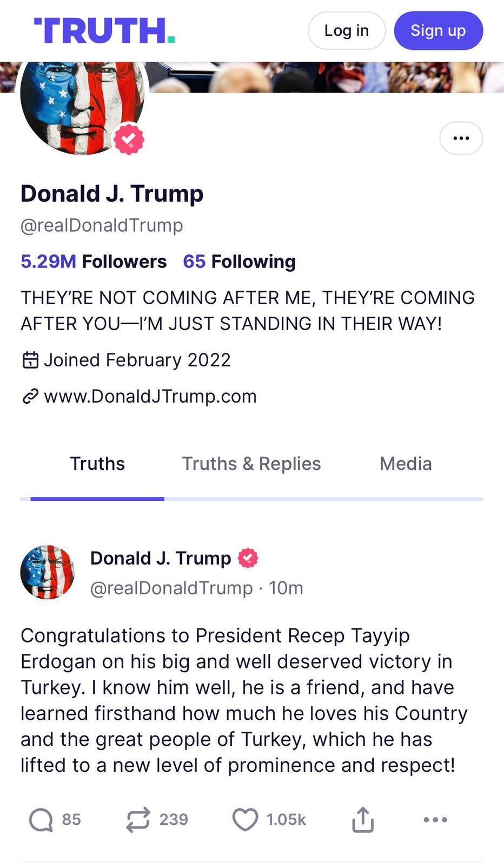The width and height of the screenshot is (504, 866).
Task: Open the Media tab
Action: coord(406,464)
